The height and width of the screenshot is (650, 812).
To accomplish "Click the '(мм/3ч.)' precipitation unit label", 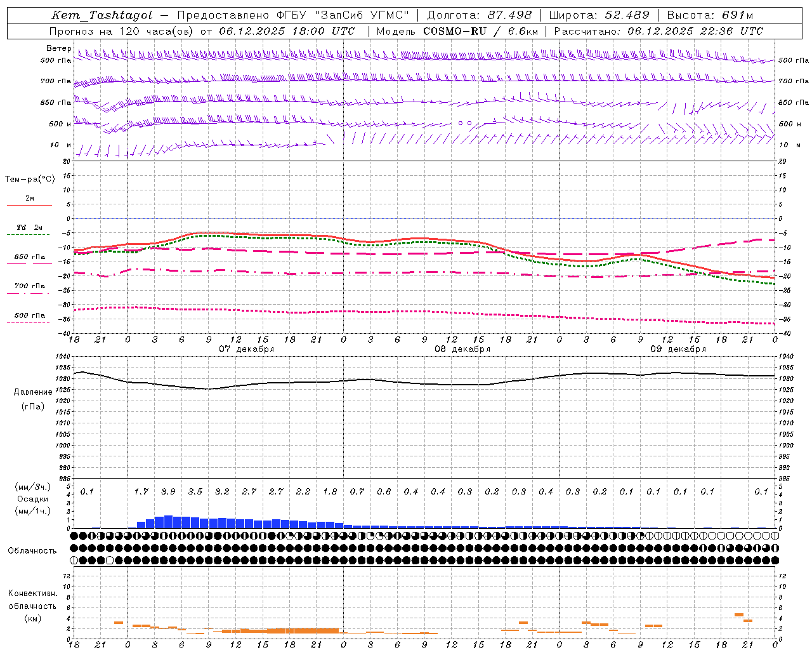I will pyautogui.click(x=32, y=487).
